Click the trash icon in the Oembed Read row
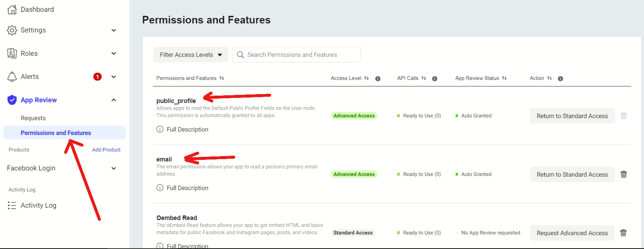The width and height of the screenshot is (644, 249). tap(623, 233)
